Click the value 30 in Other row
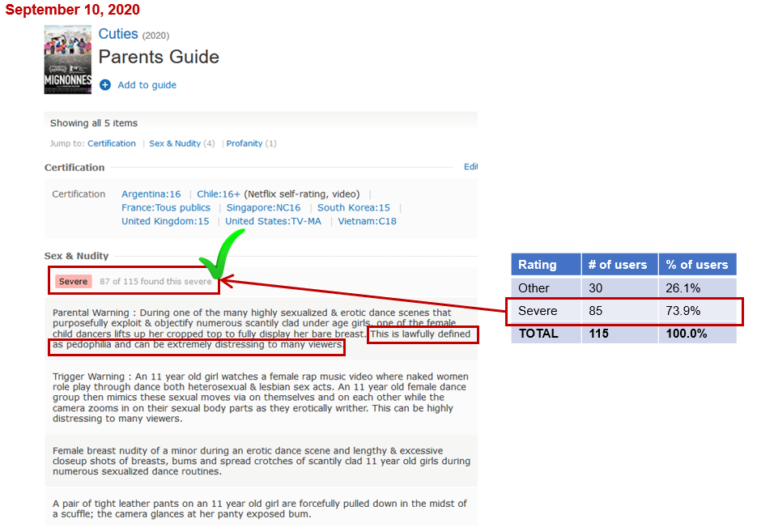The height and width of the screenshot is (532, 774). coord(595,287)
